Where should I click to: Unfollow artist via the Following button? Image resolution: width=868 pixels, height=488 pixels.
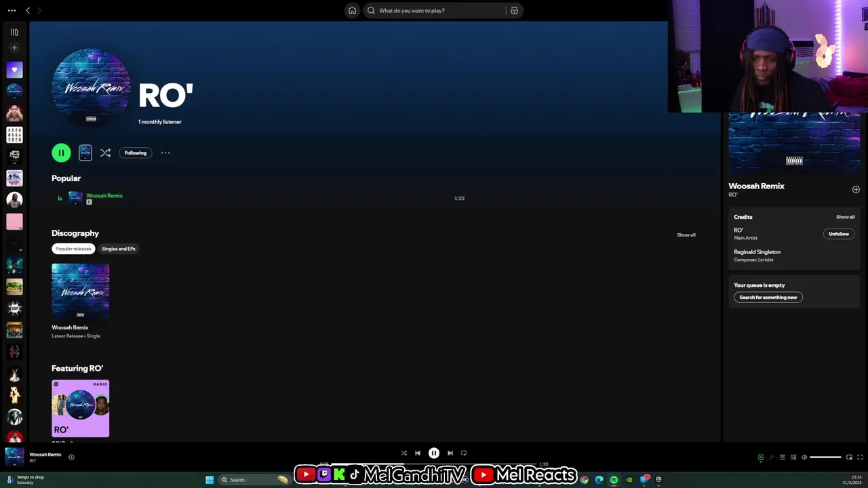point(135,152)
